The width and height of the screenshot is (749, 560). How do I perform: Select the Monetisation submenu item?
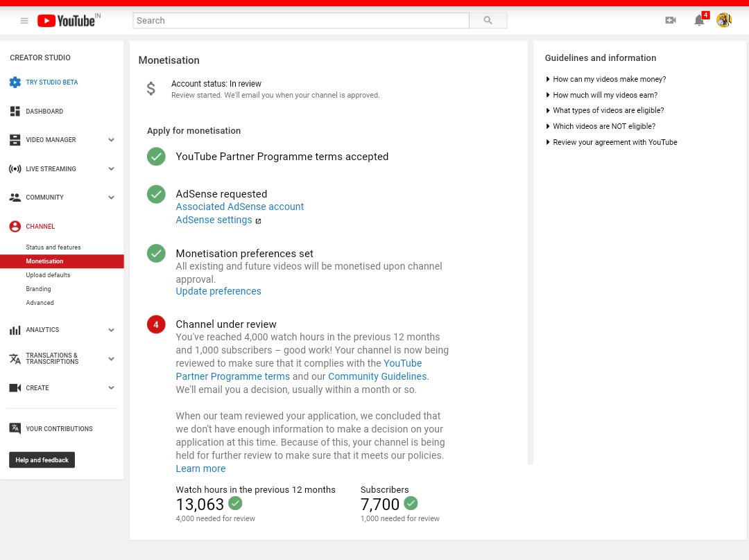point(62,261)
